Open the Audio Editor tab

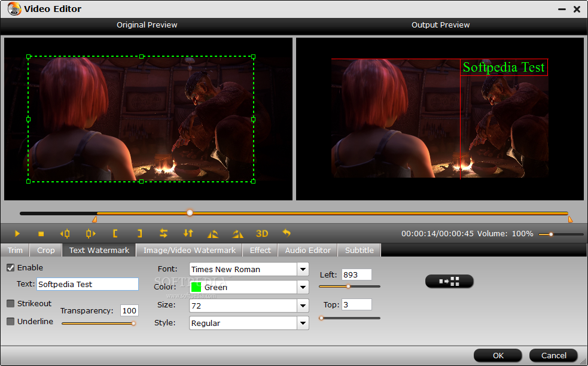click(x=308, y=250)
